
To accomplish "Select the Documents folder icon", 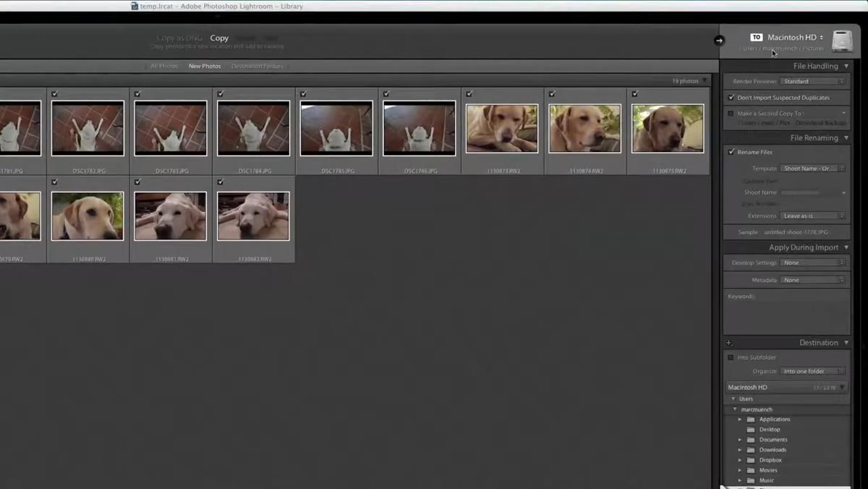I will coord(751,440).
